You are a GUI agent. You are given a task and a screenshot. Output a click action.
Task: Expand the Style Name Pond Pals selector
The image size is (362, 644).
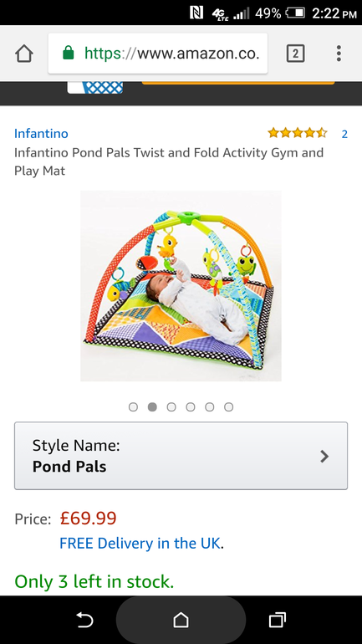coord(181,456)
